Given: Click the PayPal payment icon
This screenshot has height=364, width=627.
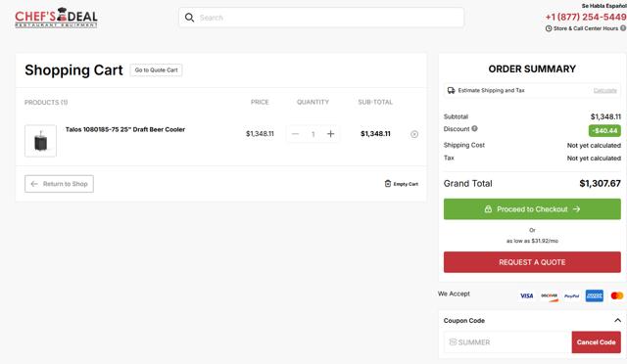Looking at the screenshot, I should click(572, 296).
